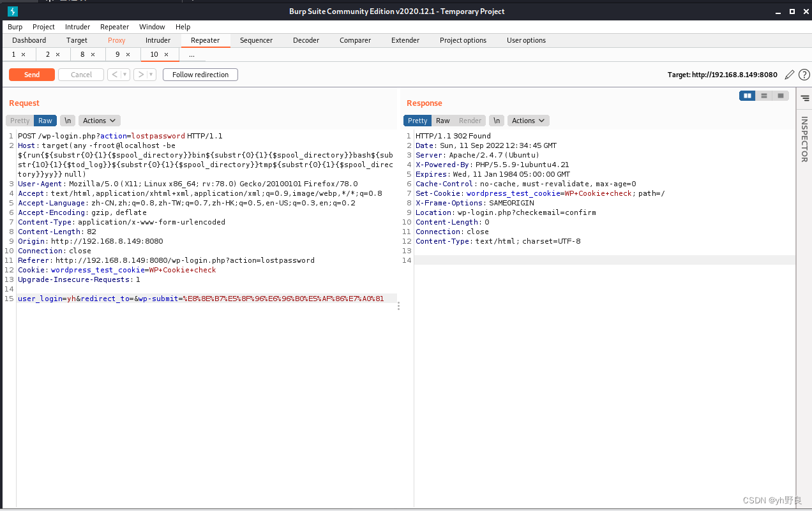This screenshot has height=511, width=812.
Task: Open the ... new tab option
Action: pos(192,55)
